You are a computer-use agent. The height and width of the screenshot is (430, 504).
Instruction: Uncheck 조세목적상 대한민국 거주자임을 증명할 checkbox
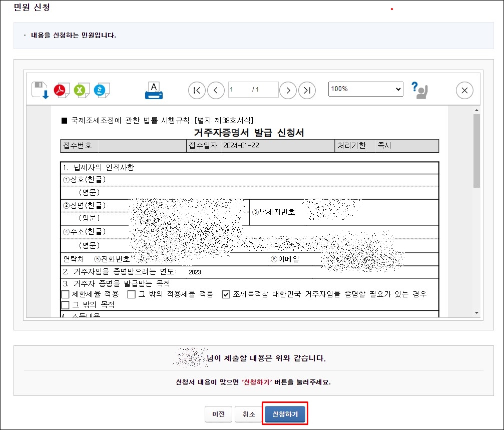click(x=226, y=294)
